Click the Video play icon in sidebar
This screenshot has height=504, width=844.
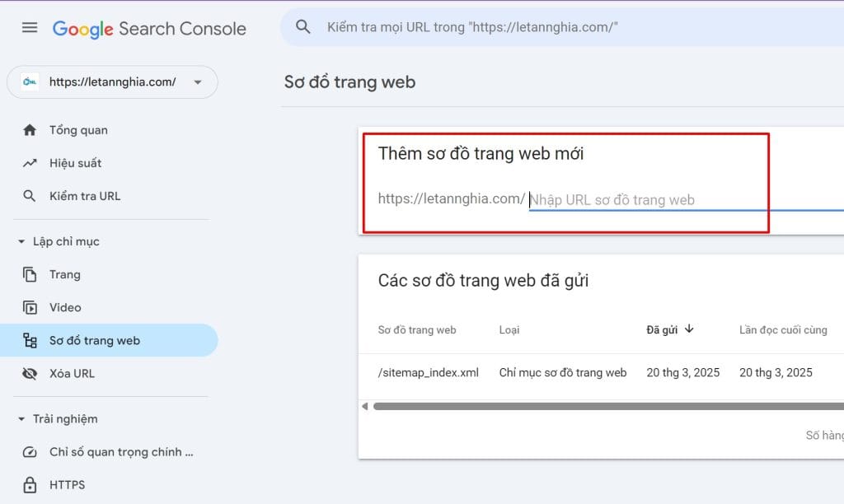pos(30,307)
